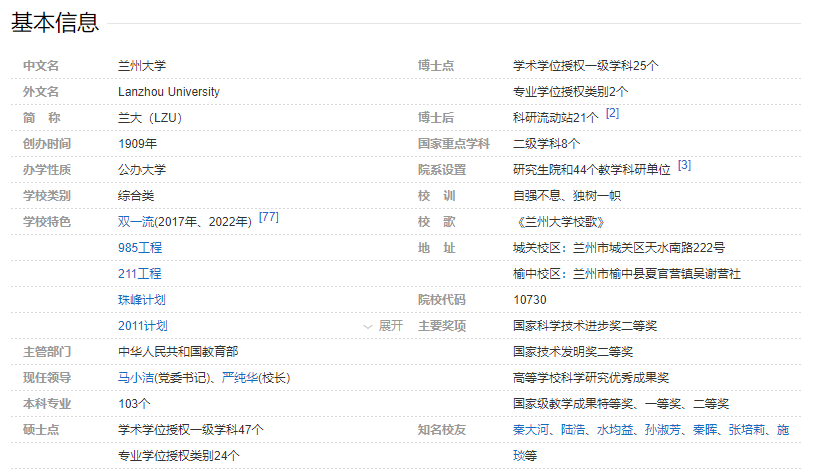Visit the 2011计划 link
815x476 pixels.
(142, 326)
